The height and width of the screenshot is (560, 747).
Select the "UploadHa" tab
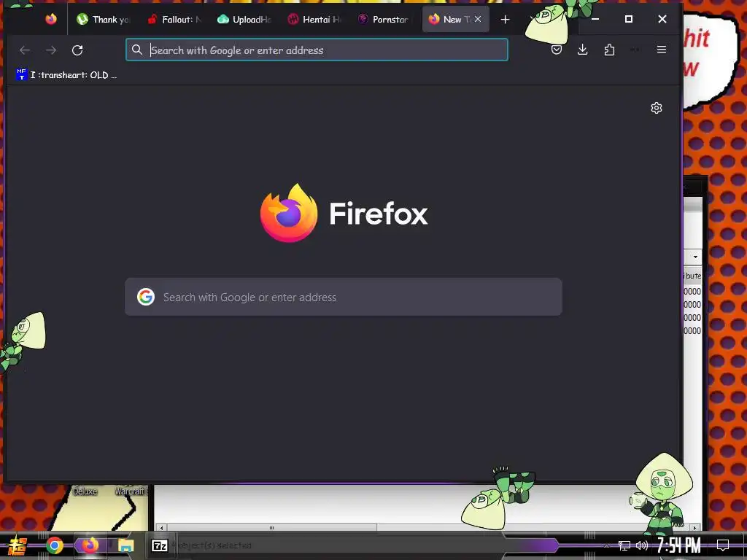[x=245, y=19]
